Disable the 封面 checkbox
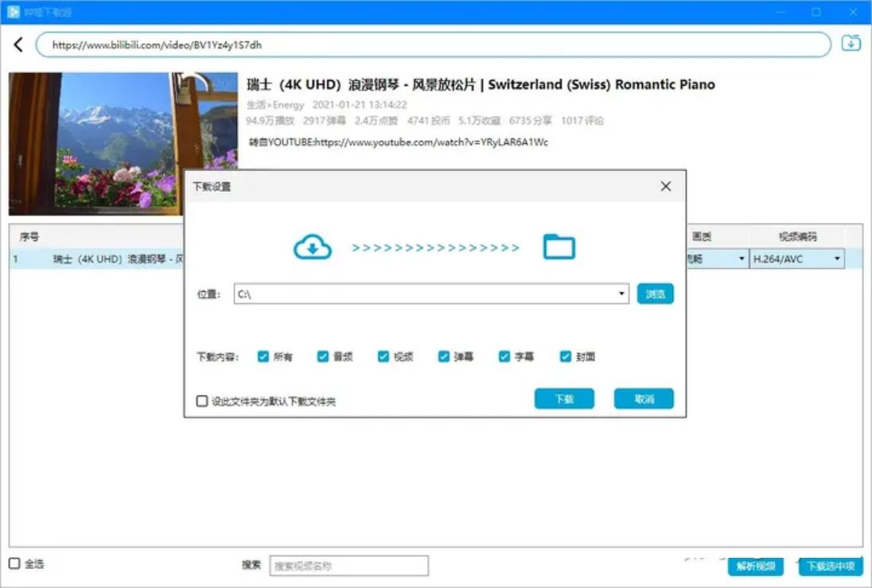Viewport: 872px width, 588px height. coord(565,356)
